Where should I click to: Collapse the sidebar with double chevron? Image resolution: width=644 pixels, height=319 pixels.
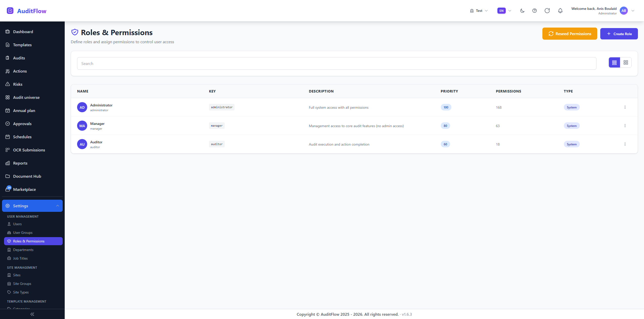click(32, 314)
